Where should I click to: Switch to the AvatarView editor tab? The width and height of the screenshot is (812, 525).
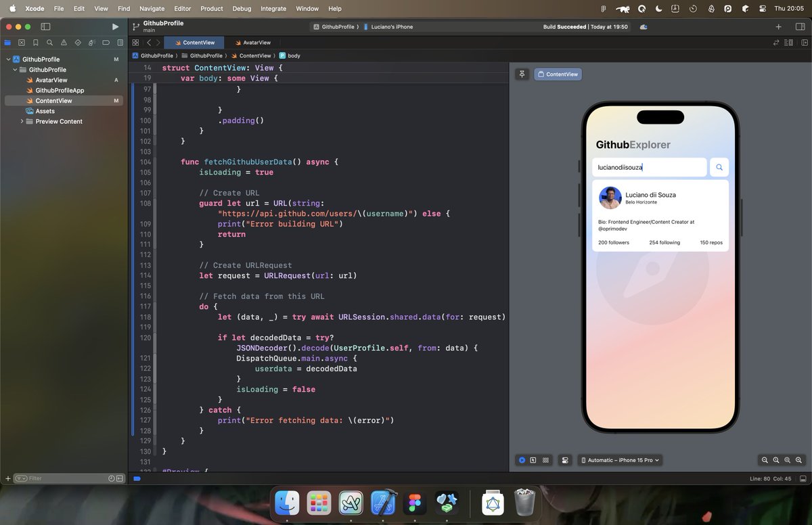[252, 42]
